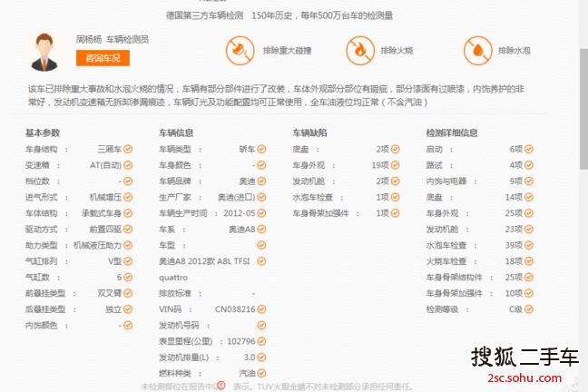
Task: Click the 6 value in 气缸数 row
Action: click(119, 278)
